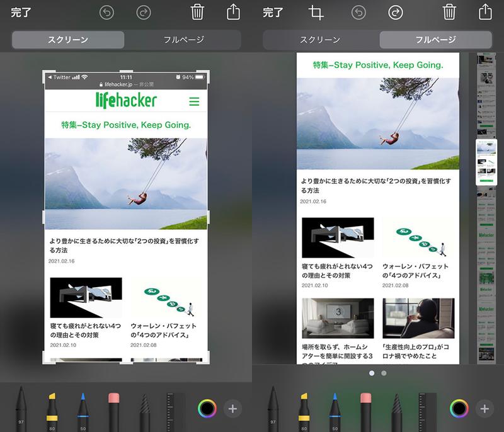Tap Twitter back link in status bar
Image resolution: width=504 pixels, height=432 pixels.
coord(59,77)
